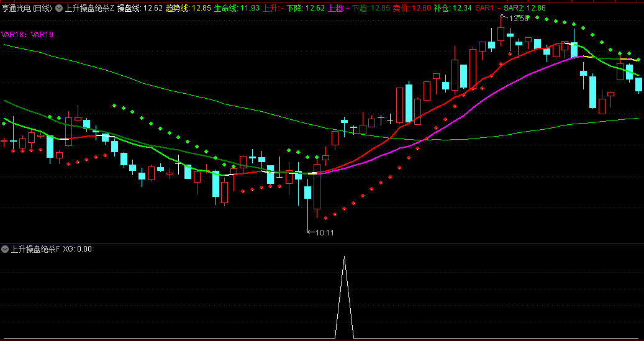Select the 操盘线: 12.62 value label
644x341 pixels.
(140, 8)
